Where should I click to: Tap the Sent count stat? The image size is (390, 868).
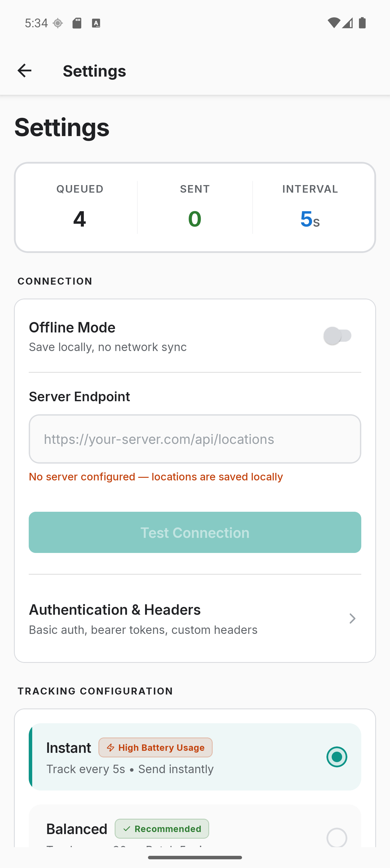(195, 207)
